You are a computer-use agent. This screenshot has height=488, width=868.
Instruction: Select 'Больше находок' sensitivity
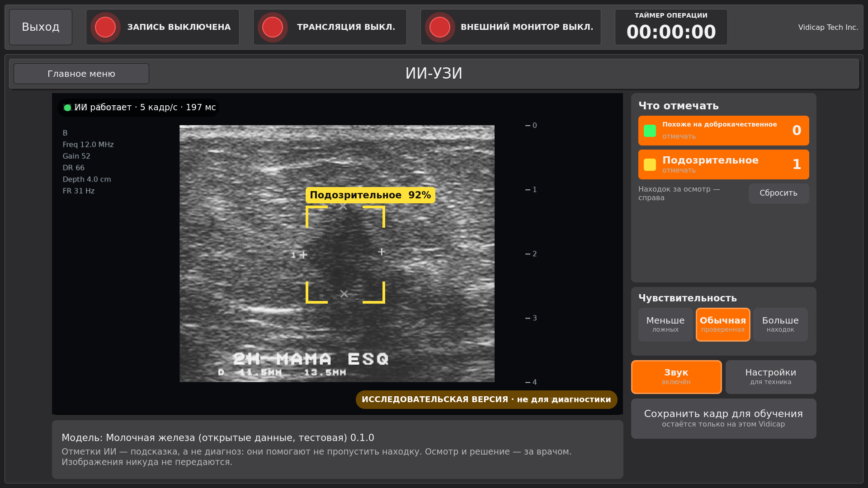click(x=780, y=324)
